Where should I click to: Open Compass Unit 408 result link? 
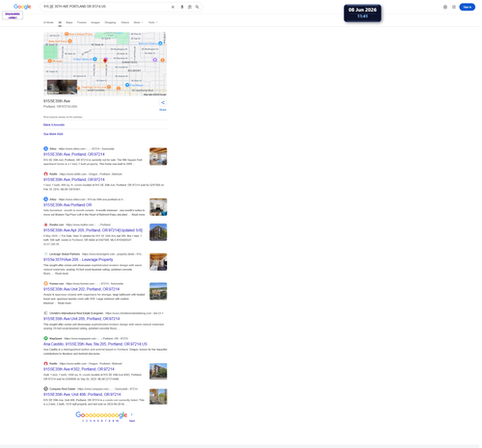coord(82,394)
